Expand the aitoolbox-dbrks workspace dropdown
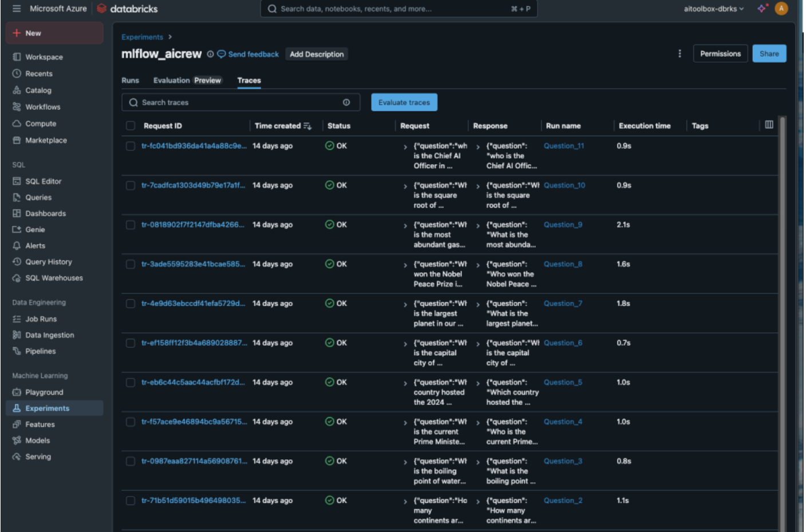 [713, 9]
